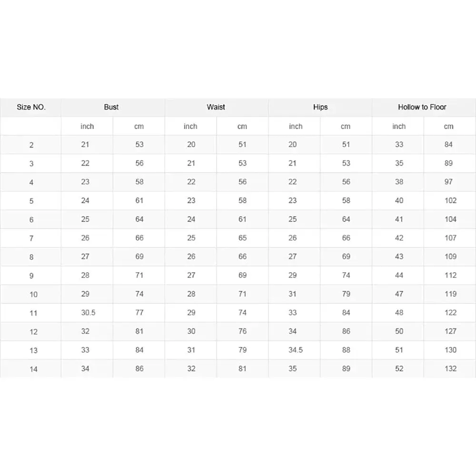The width and height of the screenshot is (476, 476).
Task: Select the 34.5 inch hips value
Action: coord(295,350)
